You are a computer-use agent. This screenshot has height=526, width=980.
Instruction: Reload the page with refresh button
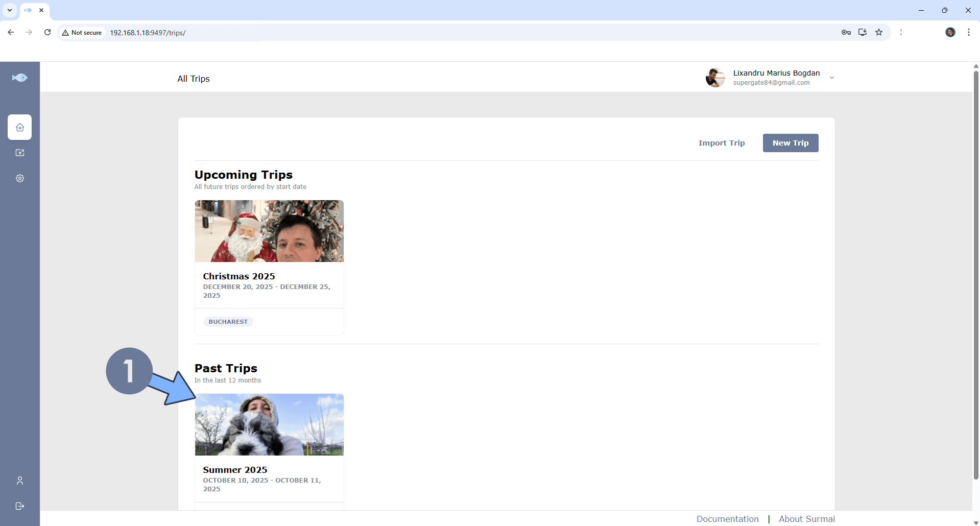tap(47, 32)
